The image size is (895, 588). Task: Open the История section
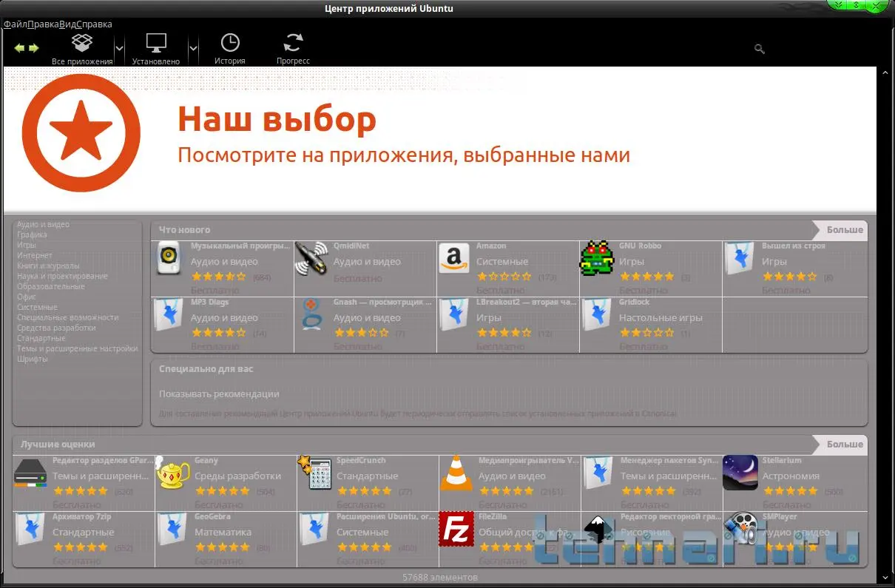pyautogui.click(x=230, y=49)
